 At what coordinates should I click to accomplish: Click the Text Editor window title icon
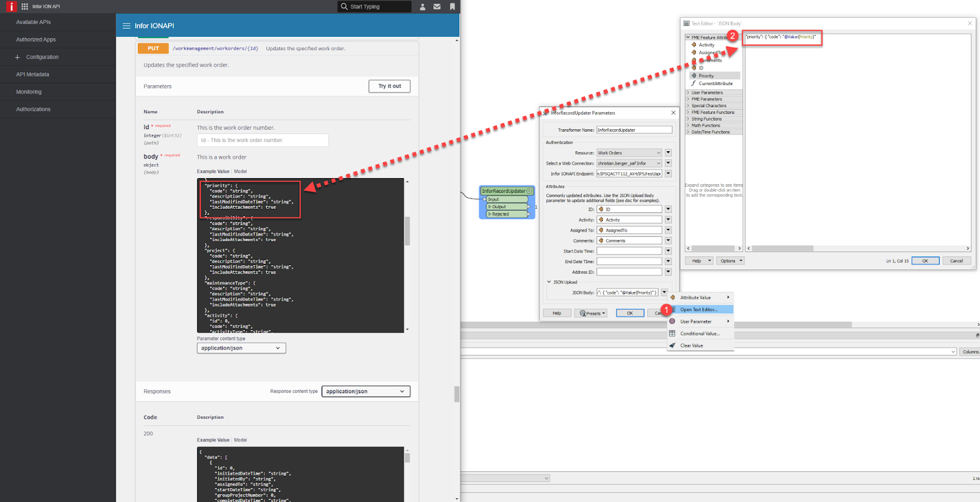point(686,23)
